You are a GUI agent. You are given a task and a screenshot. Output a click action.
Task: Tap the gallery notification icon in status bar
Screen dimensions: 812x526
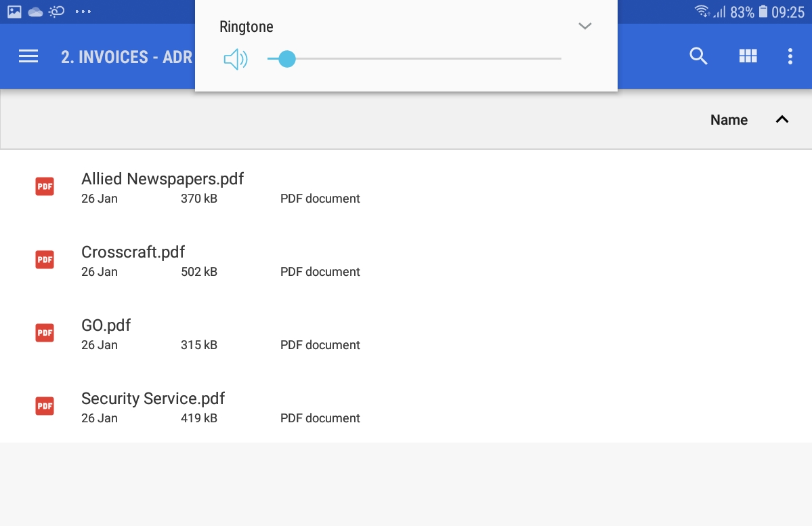point(14,12)
